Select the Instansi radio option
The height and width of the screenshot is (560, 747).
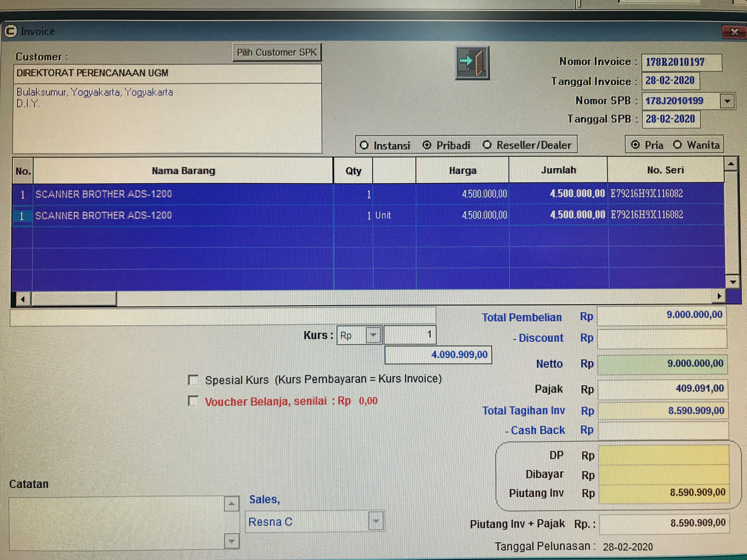click(x=364, y=146)
